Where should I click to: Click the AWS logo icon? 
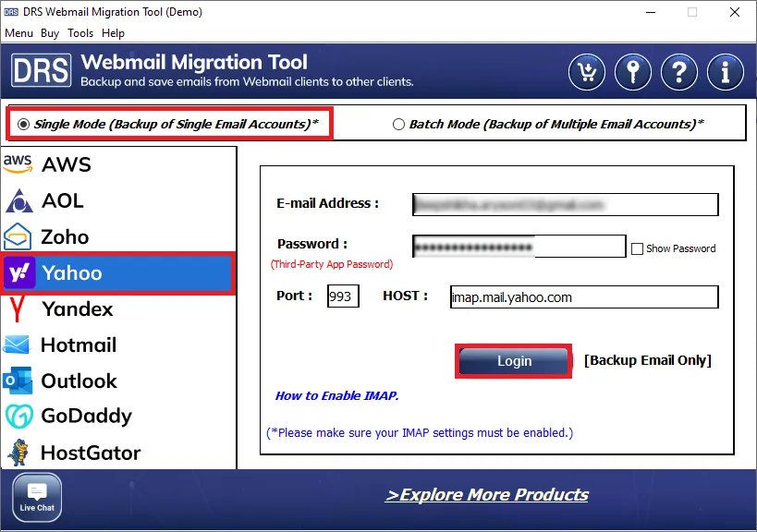18,164
